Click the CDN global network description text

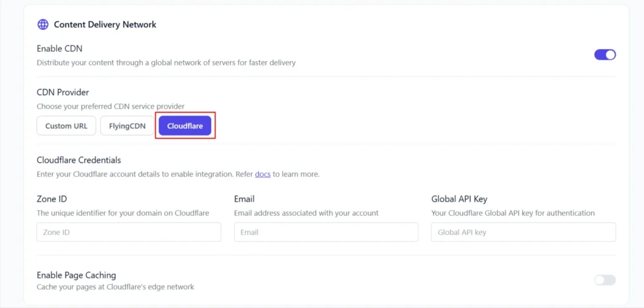coord(166,62)
